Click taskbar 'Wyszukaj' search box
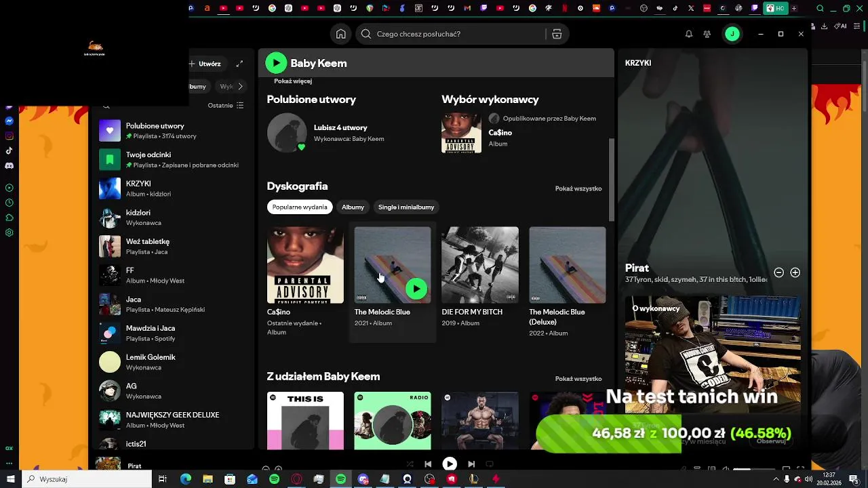The width and height of the screenshot is (868, 488). [x=87, y=479]
